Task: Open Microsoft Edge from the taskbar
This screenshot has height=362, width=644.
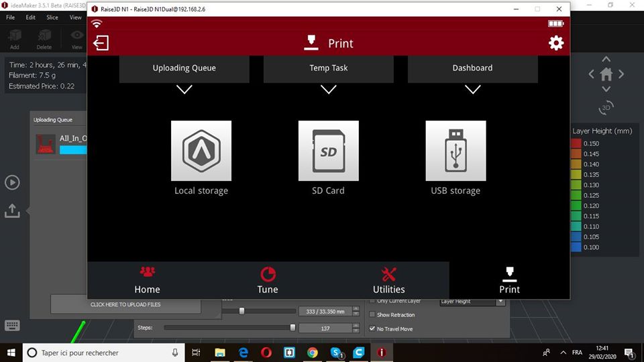Action: coord(243,353)
